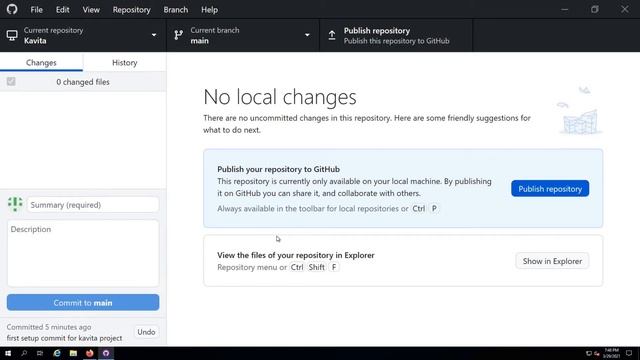Image resolution: width=640 pixels, height=360 pixels.
Task: Open the Edit menu
Action: click(x=62, y=9)
